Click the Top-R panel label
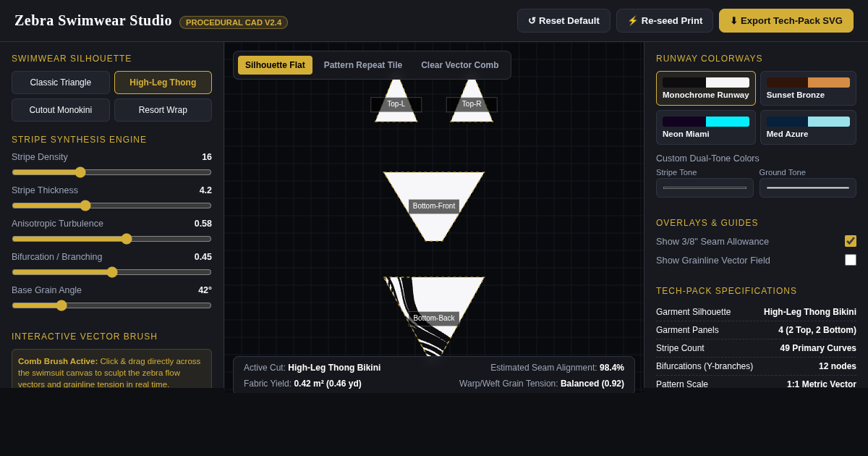Screen dimensions: 868x456 click(472, 104)
